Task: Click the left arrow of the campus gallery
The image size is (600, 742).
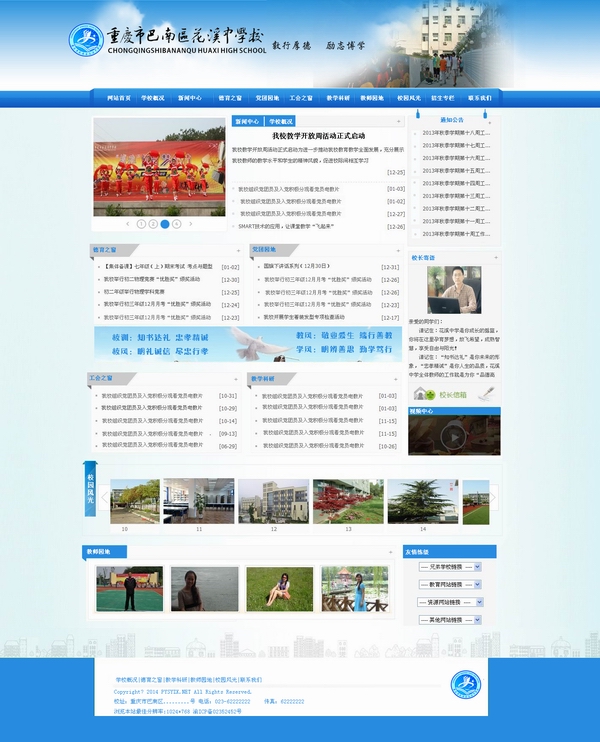Action: pos(105,499)
